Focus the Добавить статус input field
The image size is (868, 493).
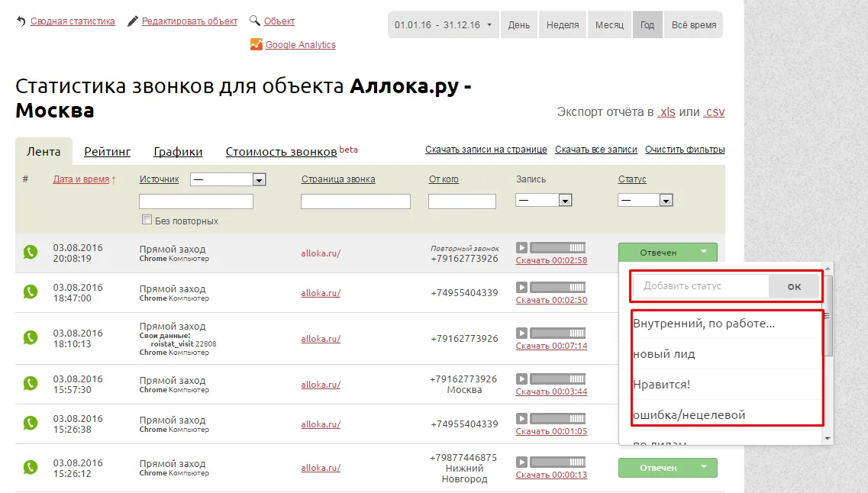pyautogui.click(x=701, y=286)
